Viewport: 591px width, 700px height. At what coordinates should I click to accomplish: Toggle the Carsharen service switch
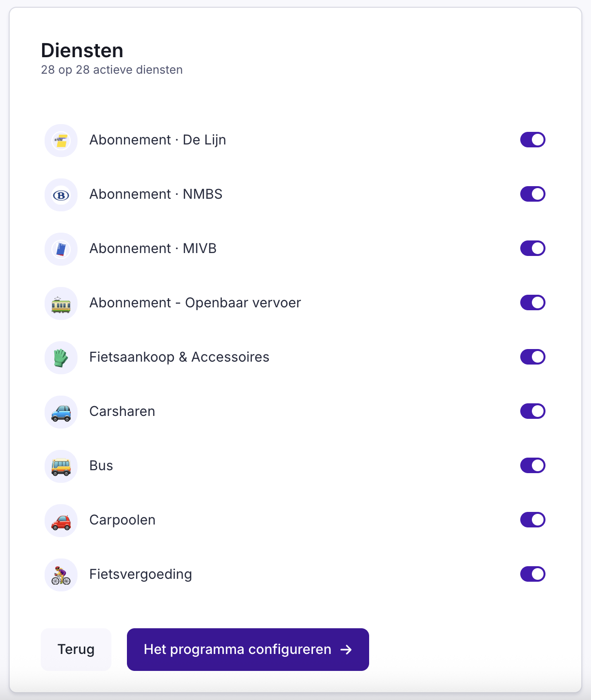click(x=532, y=411)
